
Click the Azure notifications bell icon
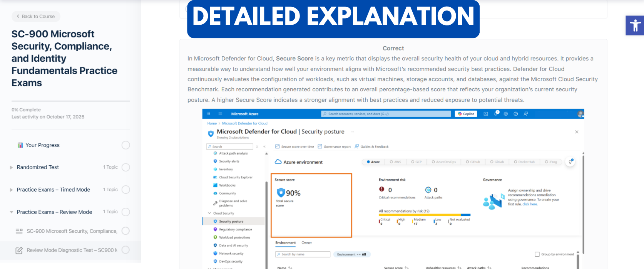496,114
